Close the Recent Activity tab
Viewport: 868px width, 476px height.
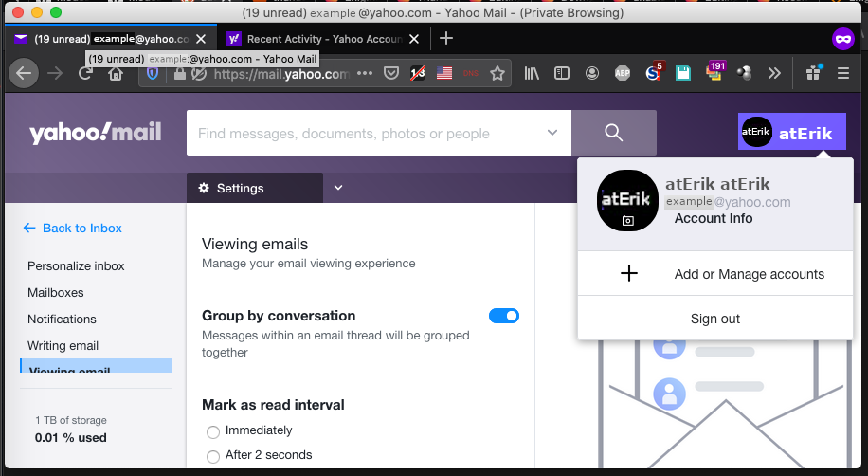pyautogui.click(x=414, y=39)
